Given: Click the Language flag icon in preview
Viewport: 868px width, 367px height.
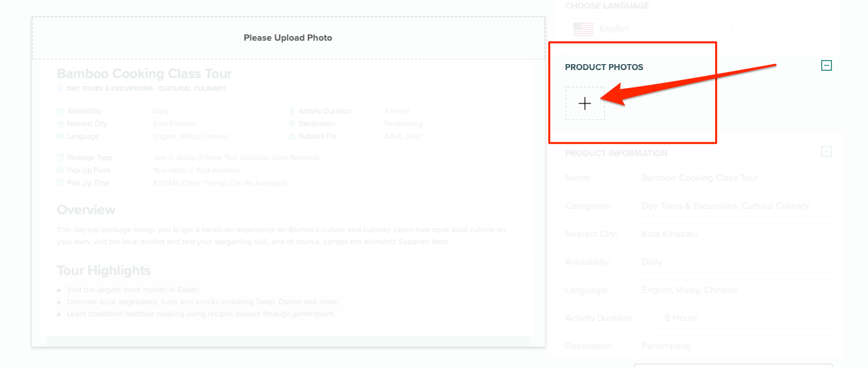Looking at the screenshot, I should (x=61, y=137).
